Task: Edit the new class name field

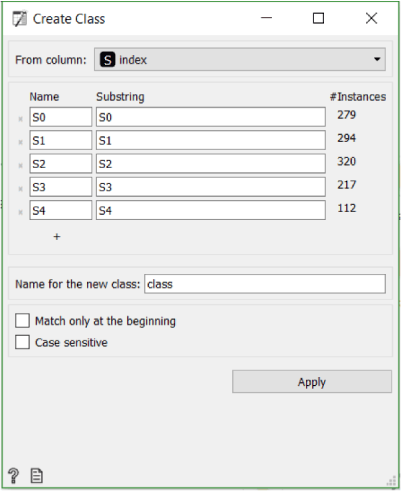Action: tap(265, 284)
